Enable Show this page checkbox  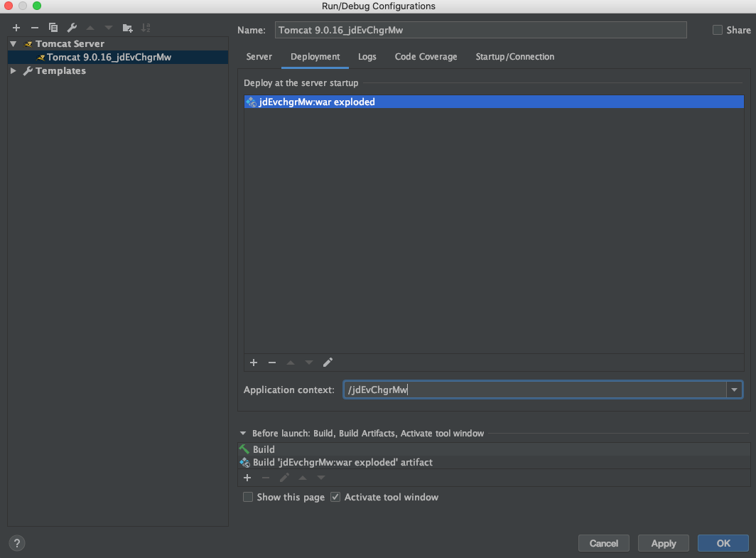(248, 497)
